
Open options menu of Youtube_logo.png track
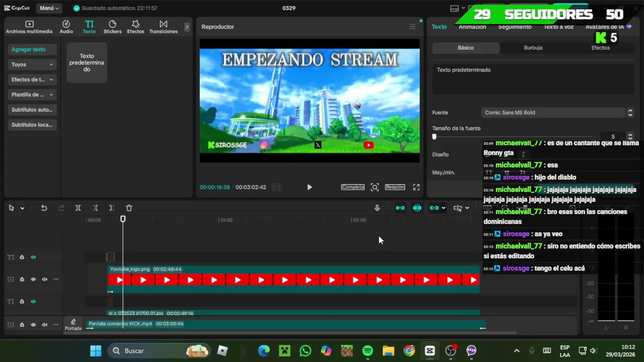56,279
